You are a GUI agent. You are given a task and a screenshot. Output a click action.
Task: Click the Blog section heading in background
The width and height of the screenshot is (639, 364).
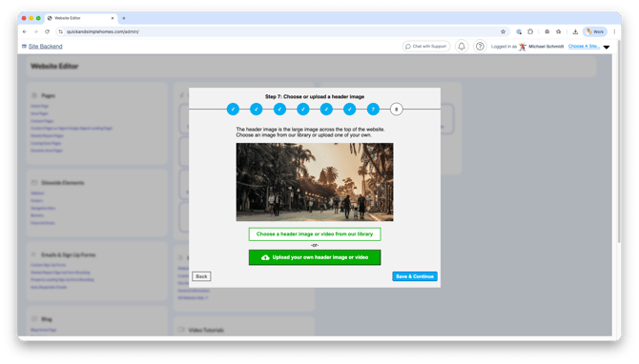click(x=47, y=319)
